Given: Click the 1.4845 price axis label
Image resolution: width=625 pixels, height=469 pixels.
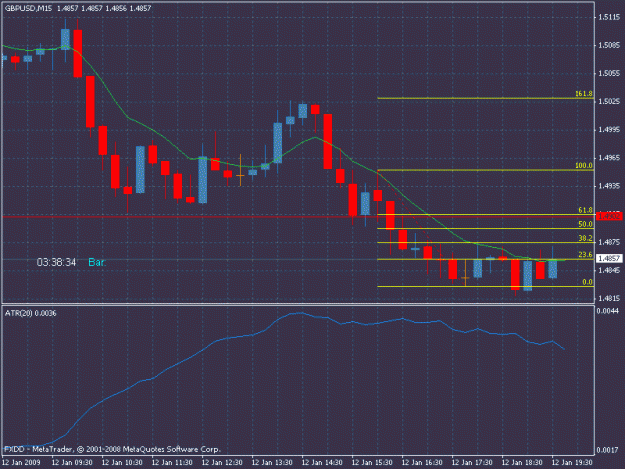Looking at the screenshot, I should (609, 271).
